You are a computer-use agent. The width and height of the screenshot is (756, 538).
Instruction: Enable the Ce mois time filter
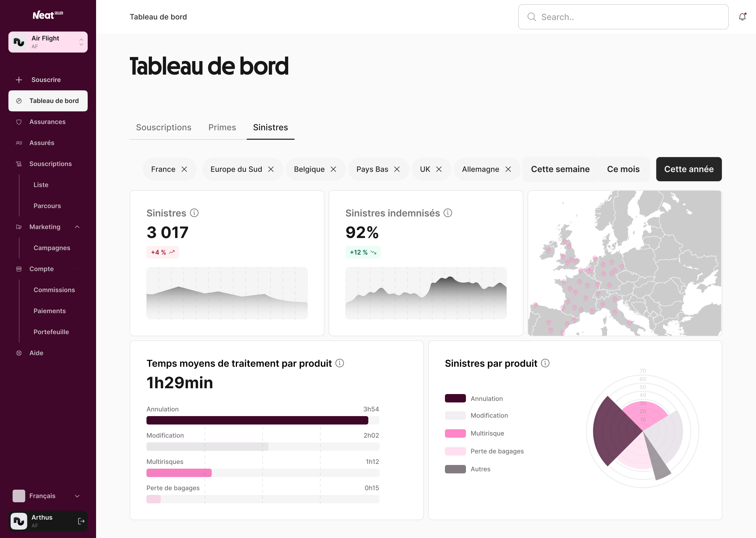(623, 169)
